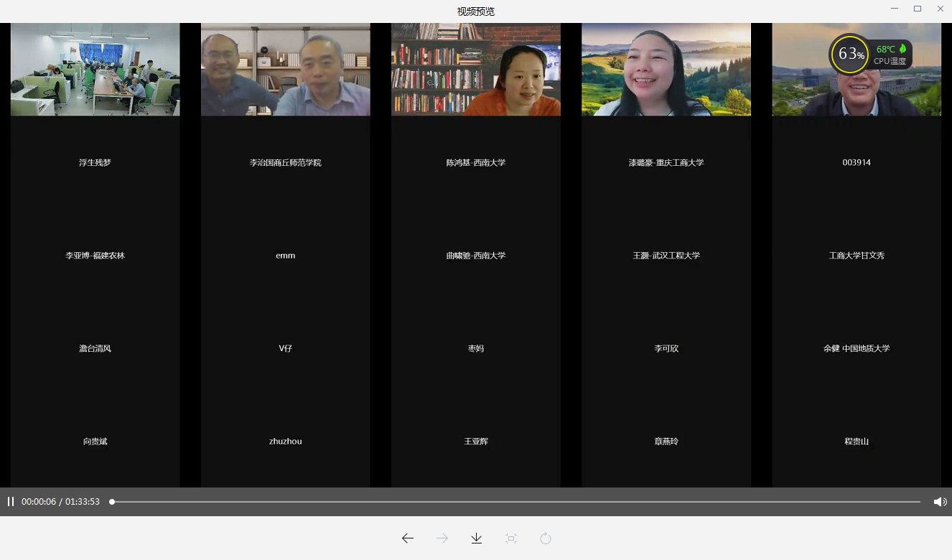Select the video with bookshelf background
This screenshot has width=952, height=560.
[x=475, y=70]
